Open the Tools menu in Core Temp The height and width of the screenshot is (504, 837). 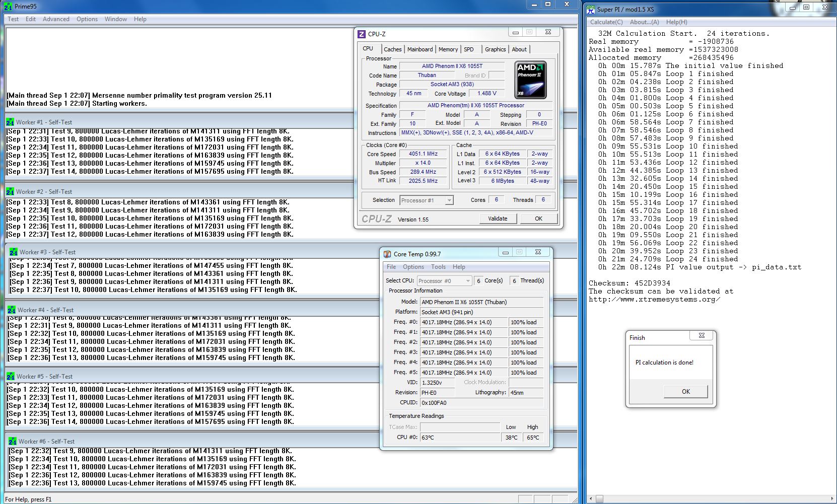(x=438, y=267)
